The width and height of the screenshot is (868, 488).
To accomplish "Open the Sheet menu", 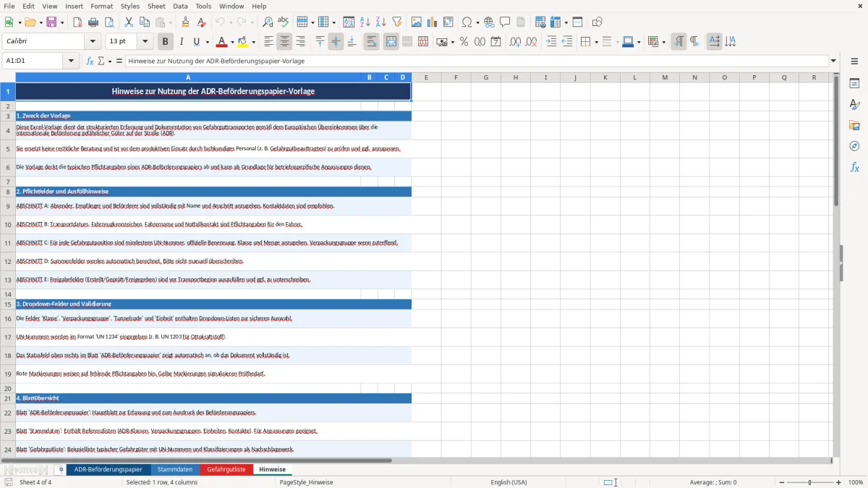I will point(156,6).
